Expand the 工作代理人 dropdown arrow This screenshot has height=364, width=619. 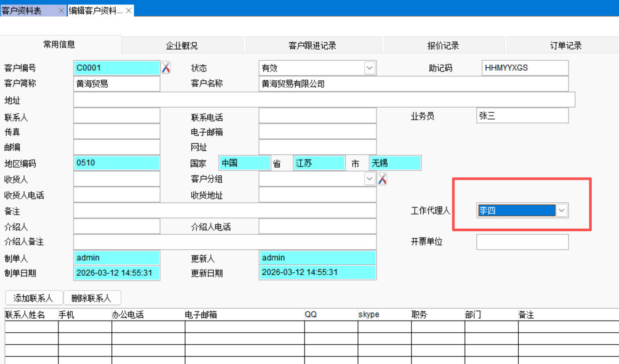point(562,211)
